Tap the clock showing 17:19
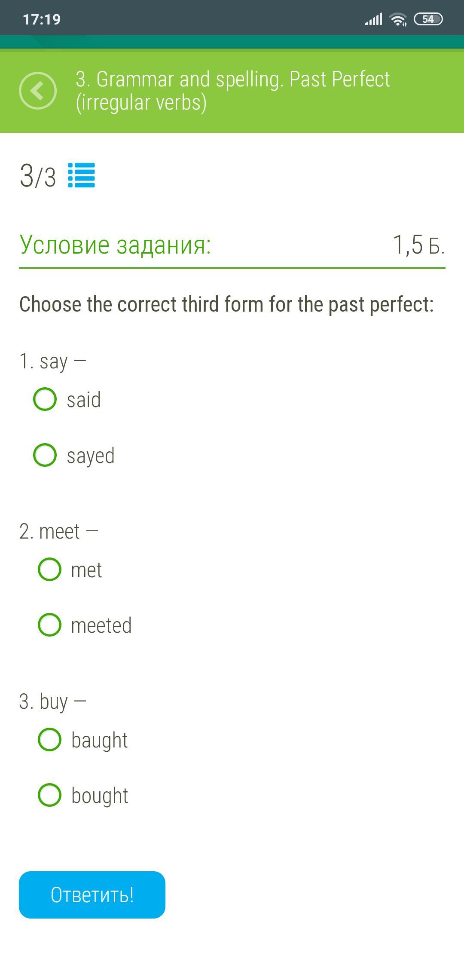 point(42,19)
